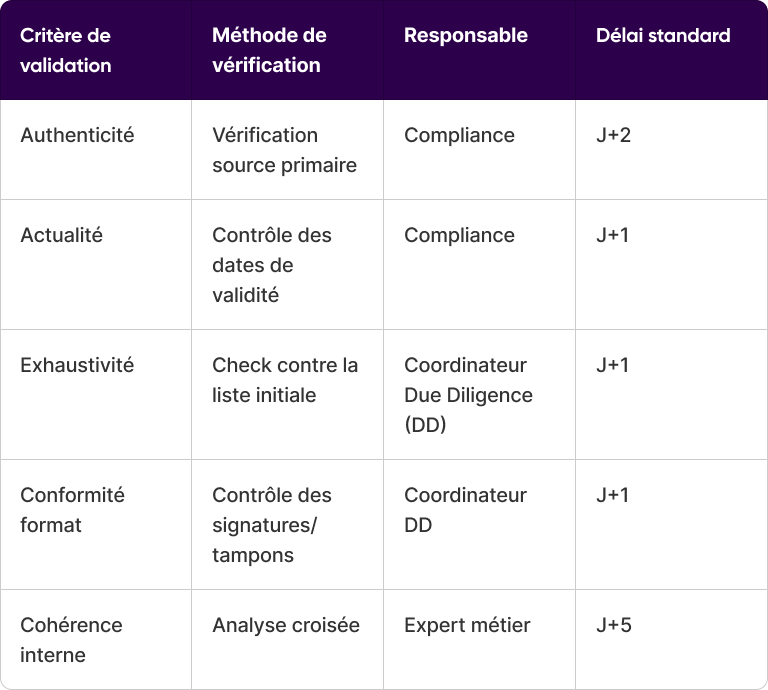
Task: Click the "Authenticité" cell
Action: pos(77,135)
